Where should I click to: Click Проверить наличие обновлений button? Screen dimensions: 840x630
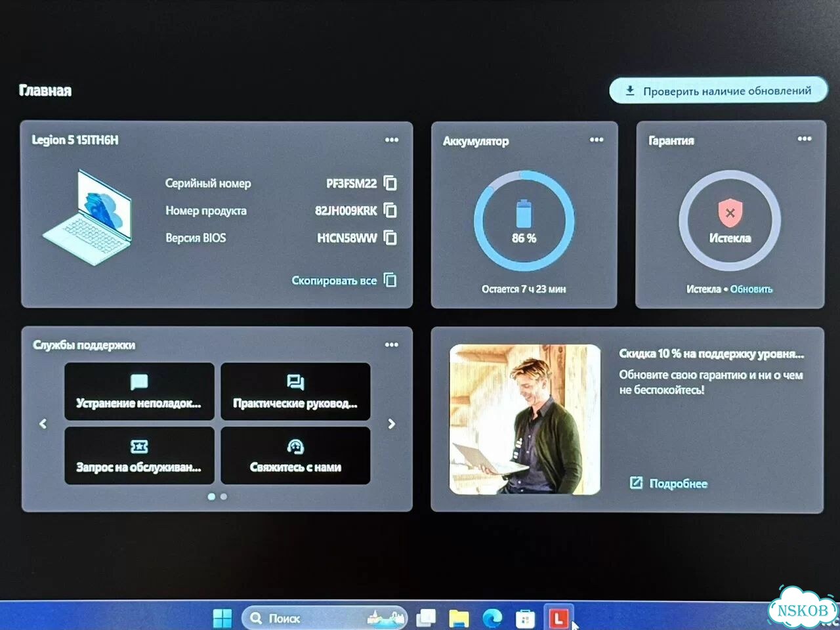719,91
